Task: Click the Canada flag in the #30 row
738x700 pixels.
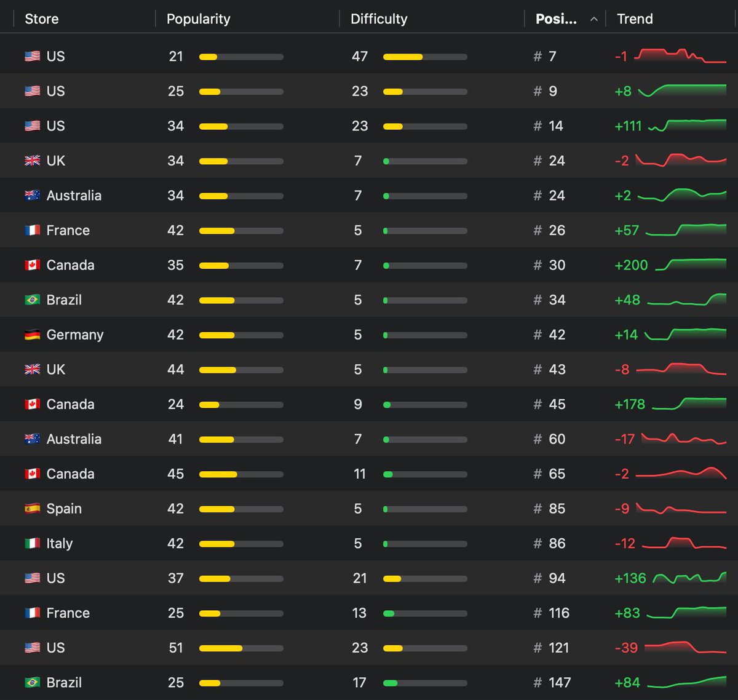Action: (x=33, y=265)
